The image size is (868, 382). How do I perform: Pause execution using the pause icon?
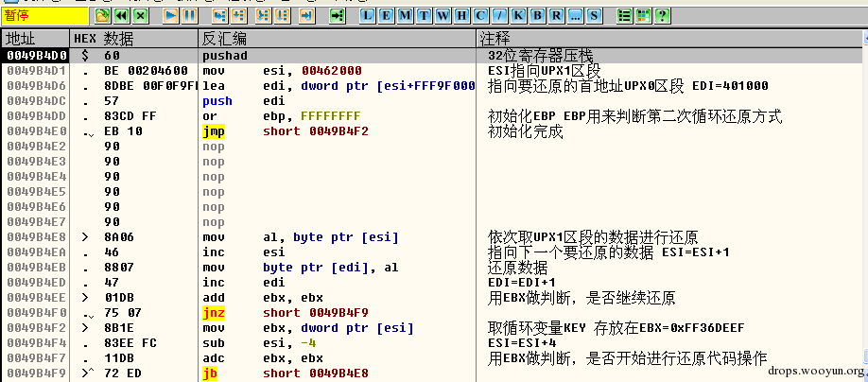click(189, 16)
